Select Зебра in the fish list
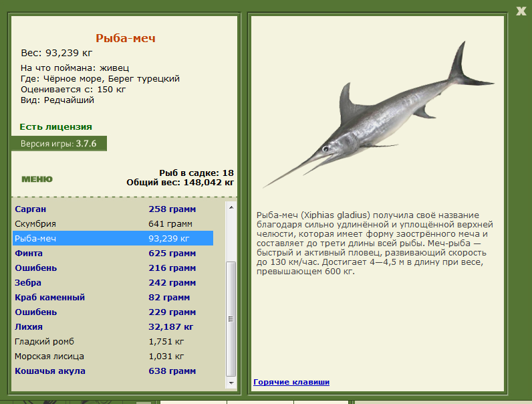Screen dimensions: 532x404 pos(113,282)
